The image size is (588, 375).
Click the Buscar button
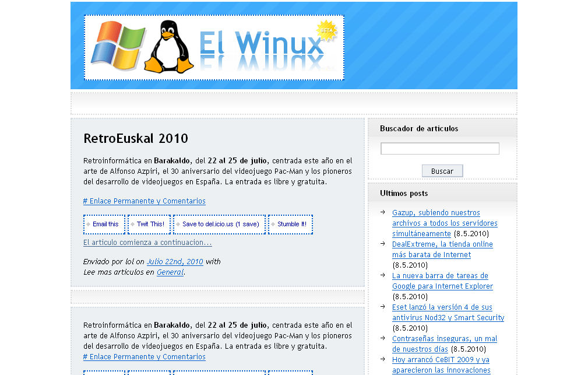(x=442, y=171)
